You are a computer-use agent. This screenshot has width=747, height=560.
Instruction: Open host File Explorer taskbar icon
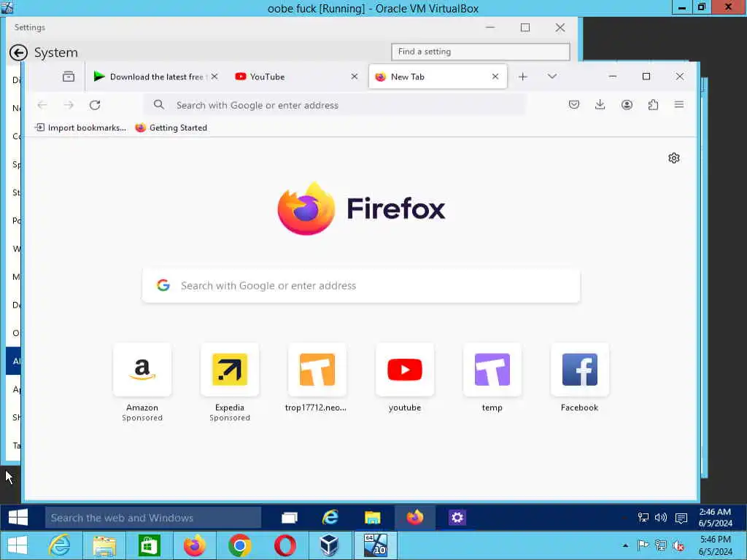(x=104, y=545)
